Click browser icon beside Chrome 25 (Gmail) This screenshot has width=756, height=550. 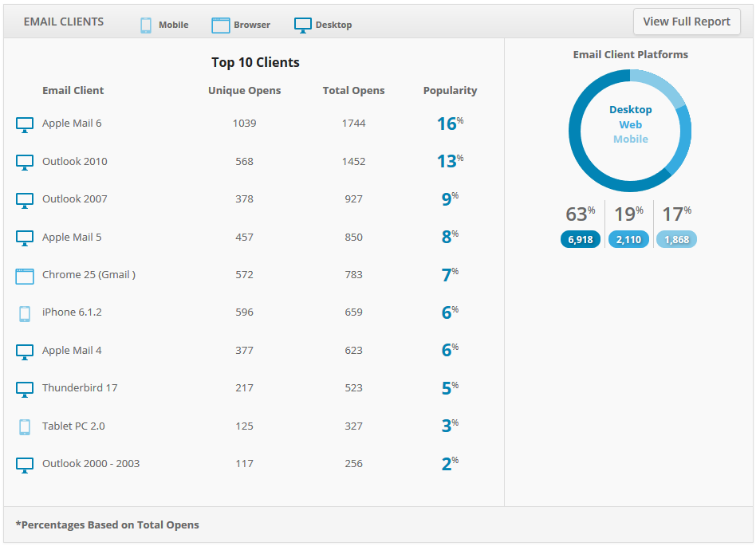tap(25, 277)
